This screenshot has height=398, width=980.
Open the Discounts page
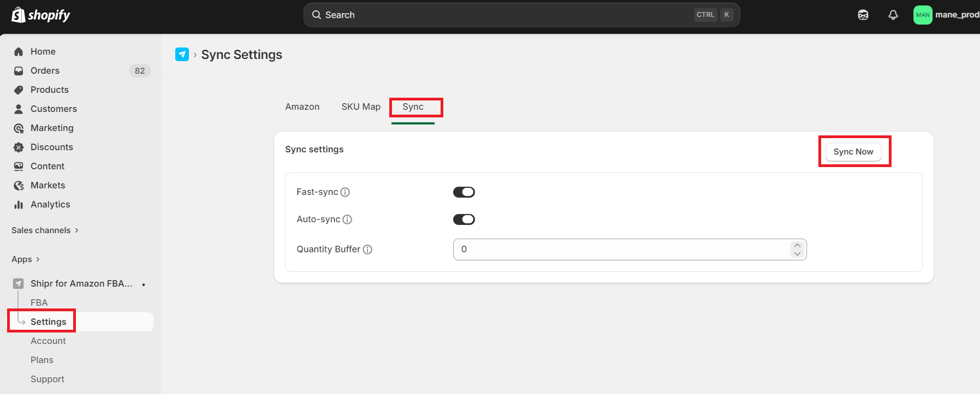(52, 147)
